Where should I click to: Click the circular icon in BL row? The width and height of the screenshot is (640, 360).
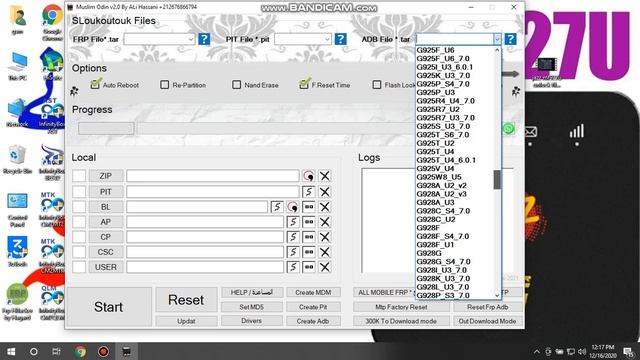coord(293,207)
